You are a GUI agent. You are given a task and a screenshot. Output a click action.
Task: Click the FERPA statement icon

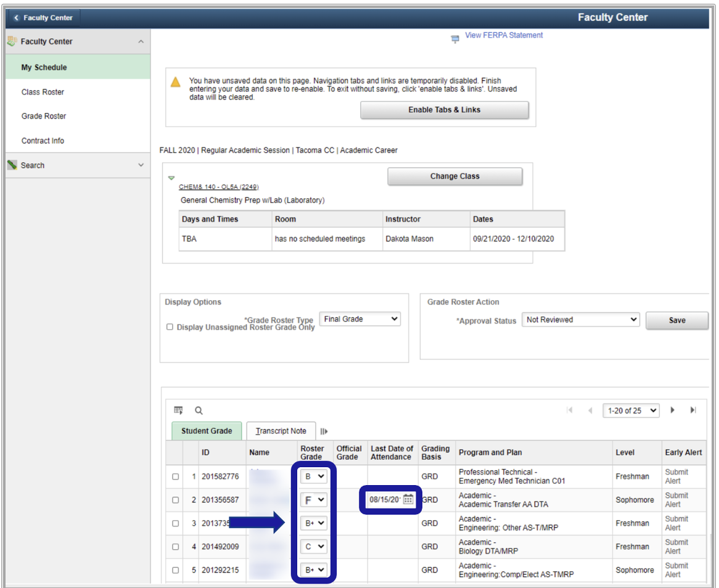pyautogui.click(x=456, y=39)
